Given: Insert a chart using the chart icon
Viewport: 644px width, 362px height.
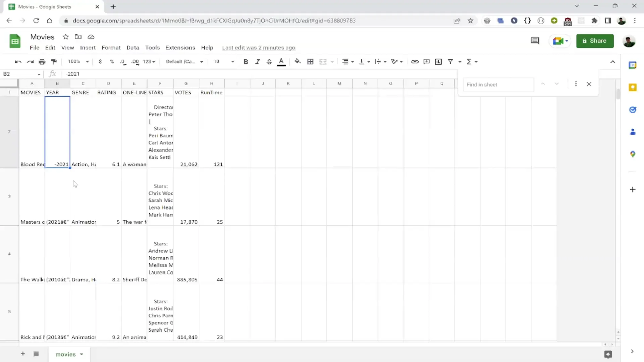Looking at the screenshot, I should coord(438,62).
